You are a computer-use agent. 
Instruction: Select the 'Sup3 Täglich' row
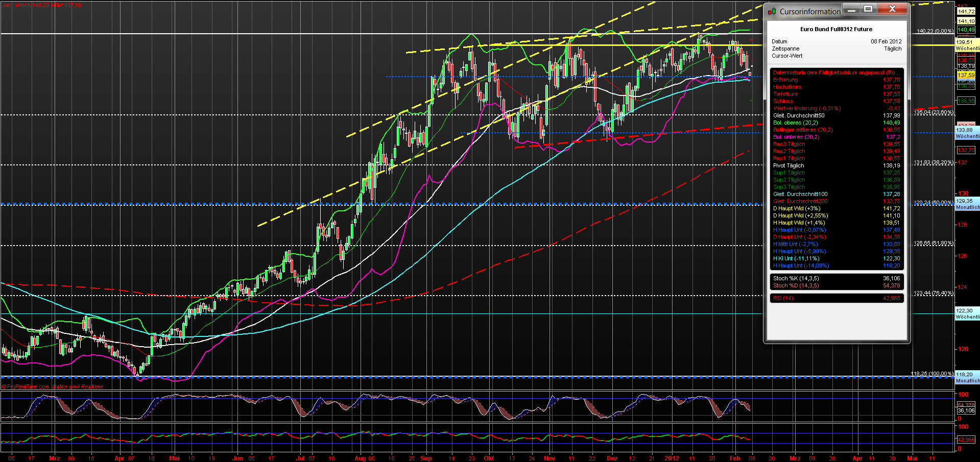[836, 187]
